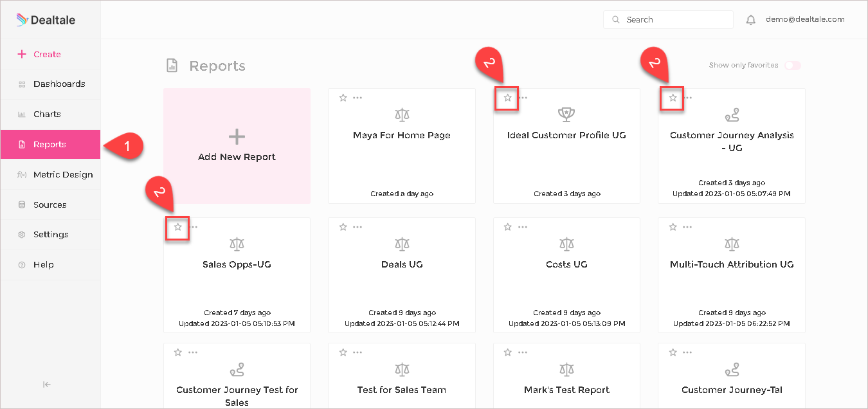The height and width of the screenshot is (409, 868).
Task: Star the Ideal Customer Profile UG report
Action: (507, 98)
